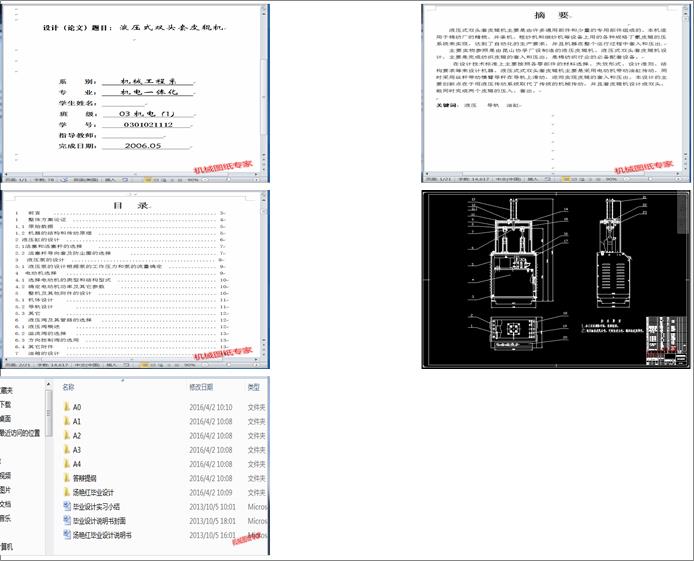Open the 视频 library in the sidebar
694x561 pixels.
point(5,476)
